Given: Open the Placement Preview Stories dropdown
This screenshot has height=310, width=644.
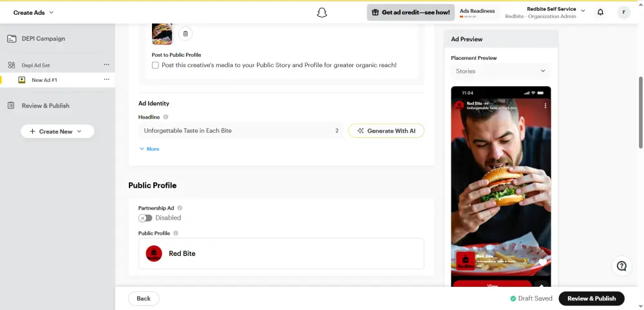Looking at the screenshot, I should click(500, 71).
